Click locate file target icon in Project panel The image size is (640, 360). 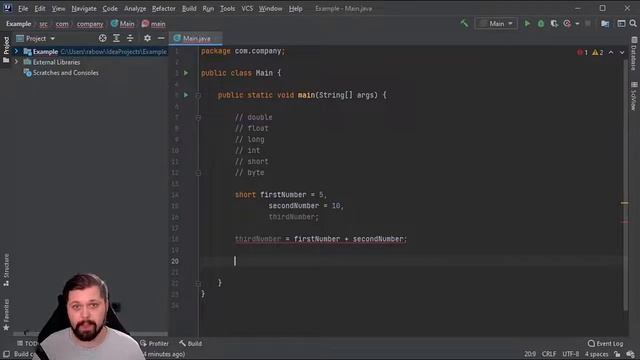click(102, 38)
